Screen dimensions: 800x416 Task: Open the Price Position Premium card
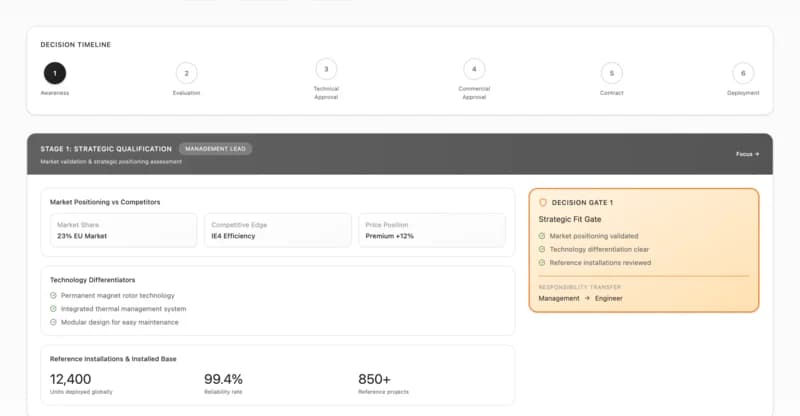coord(431,230)
